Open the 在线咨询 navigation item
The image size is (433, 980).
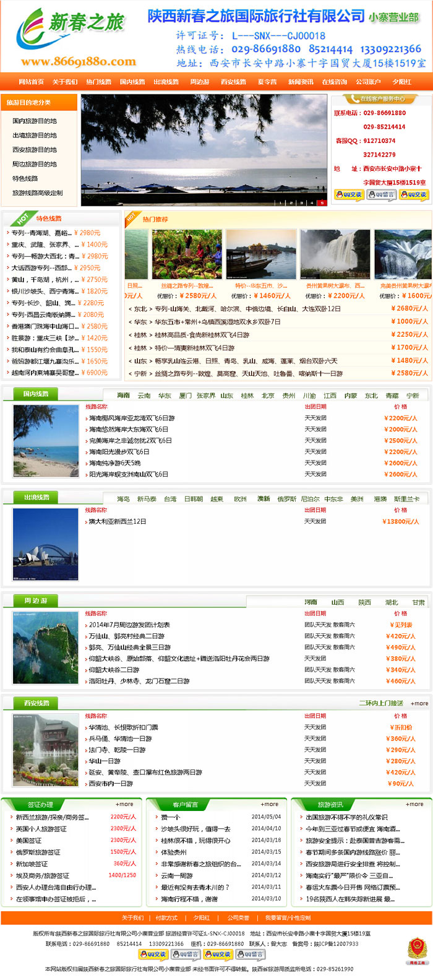[335, 82]
